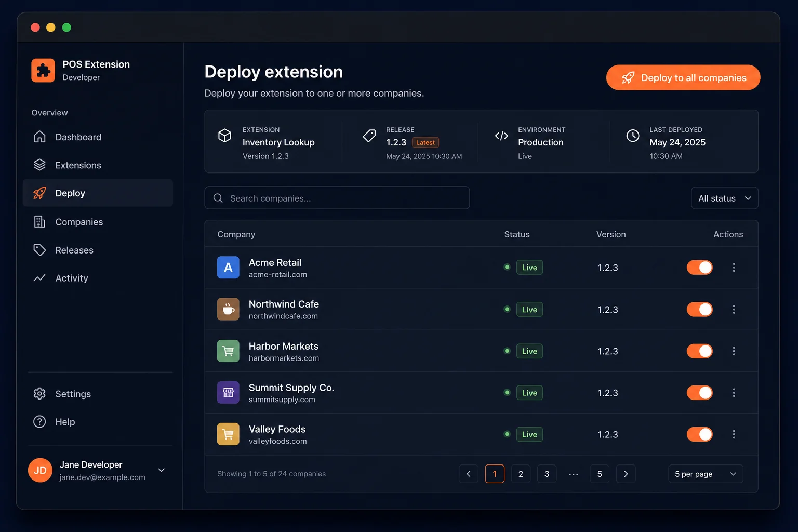This screenshot has height=532, width=798.
Task: Click the Companies building icon
Action: pyautogui.click(x=39, y=222)
